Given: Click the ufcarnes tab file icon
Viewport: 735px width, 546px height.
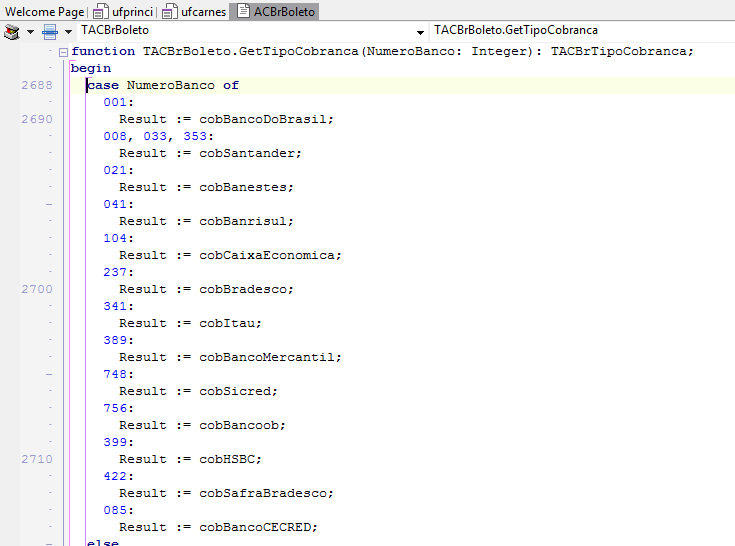Looking at the screenshot, I should 170,11.
